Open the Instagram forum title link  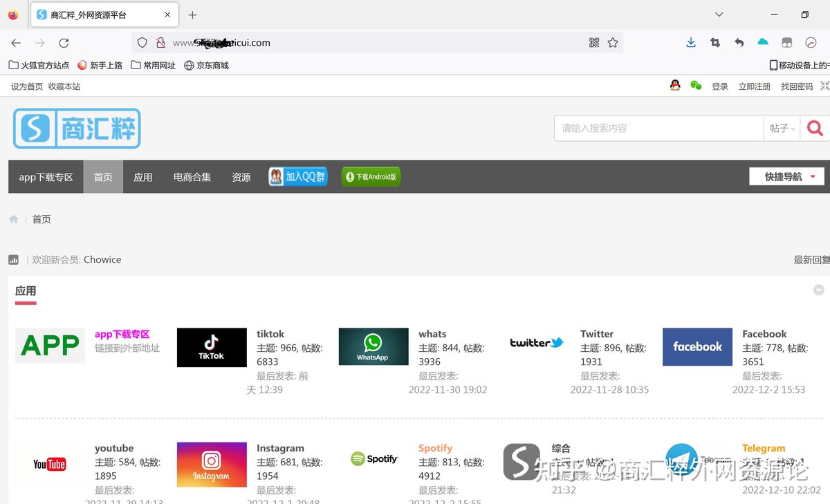tap(280, 448)
